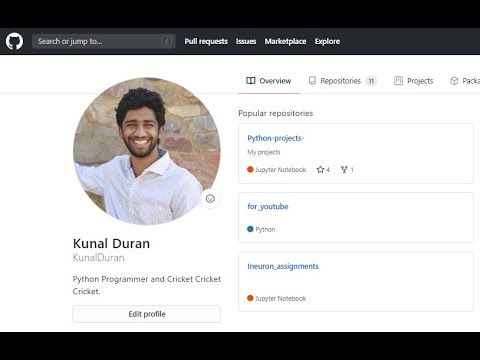Click the Repositories repo icon
Screen dimensions: 480x360
point(312,81)
